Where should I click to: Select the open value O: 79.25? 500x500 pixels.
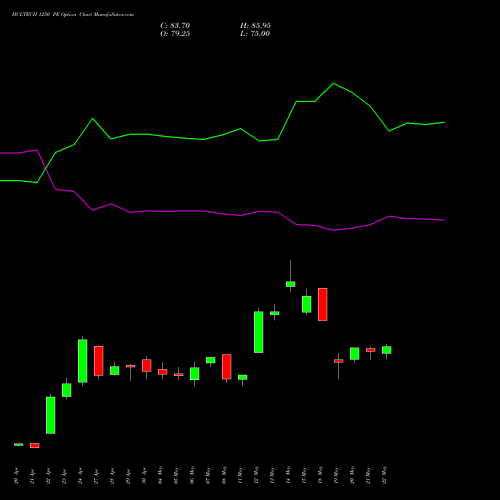point(175,34)
